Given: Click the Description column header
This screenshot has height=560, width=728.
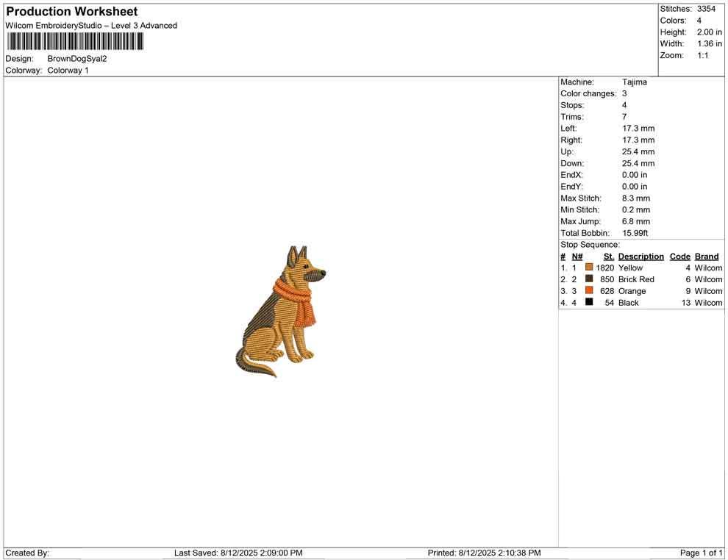Looking at the screenshot, I should (x=640, y=256).
